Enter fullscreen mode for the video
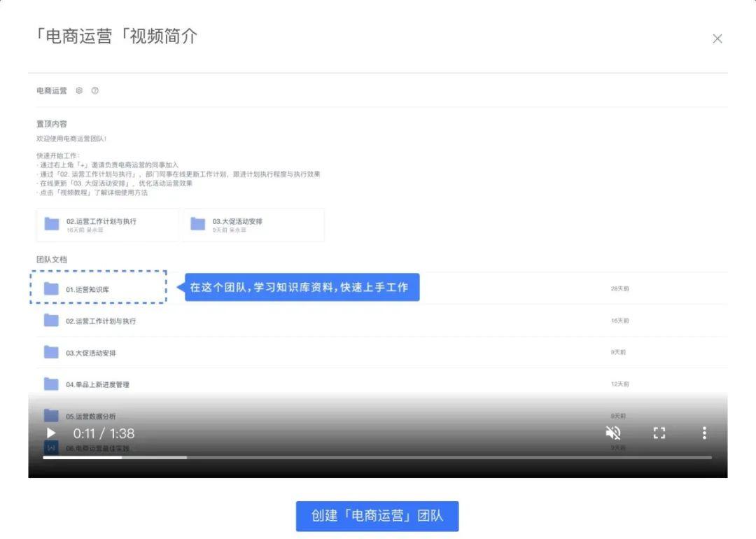756x539 pixels. 659,433
